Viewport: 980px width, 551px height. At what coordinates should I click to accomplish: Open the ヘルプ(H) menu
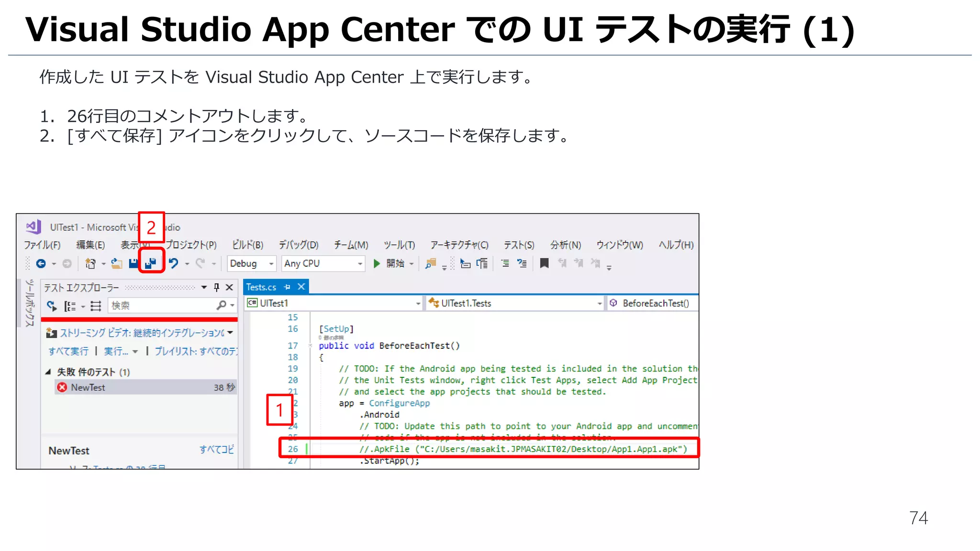click(x=676, y=245)
